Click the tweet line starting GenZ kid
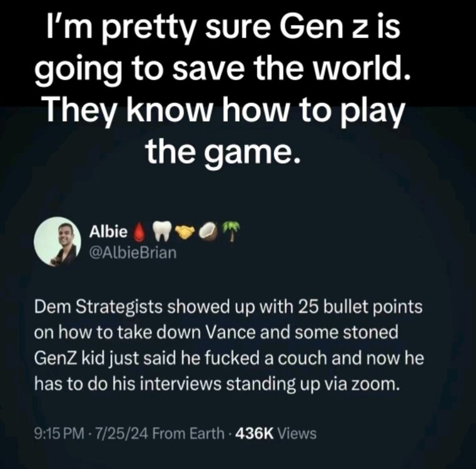Screen dimensions: 476x469 pos(229,359)
